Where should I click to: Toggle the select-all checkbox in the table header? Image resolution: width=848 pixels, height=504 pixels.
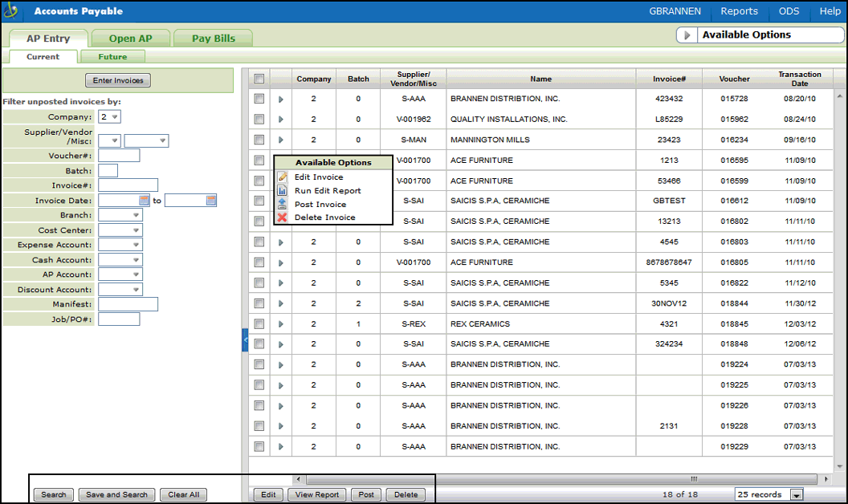259,79
